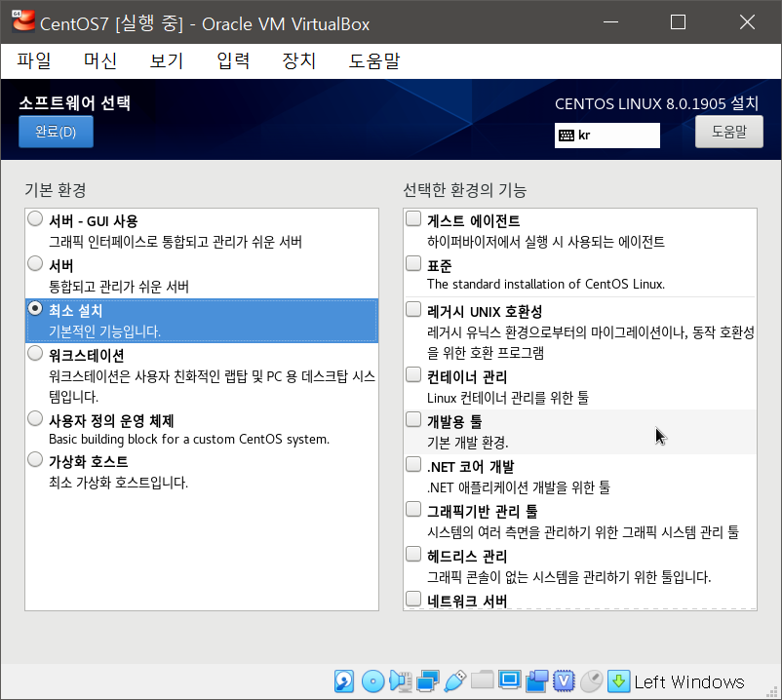Image resolution: width=782 pixels, height=700 pixels.
Task: Open the 입력 menu
Action: [233, 60]
